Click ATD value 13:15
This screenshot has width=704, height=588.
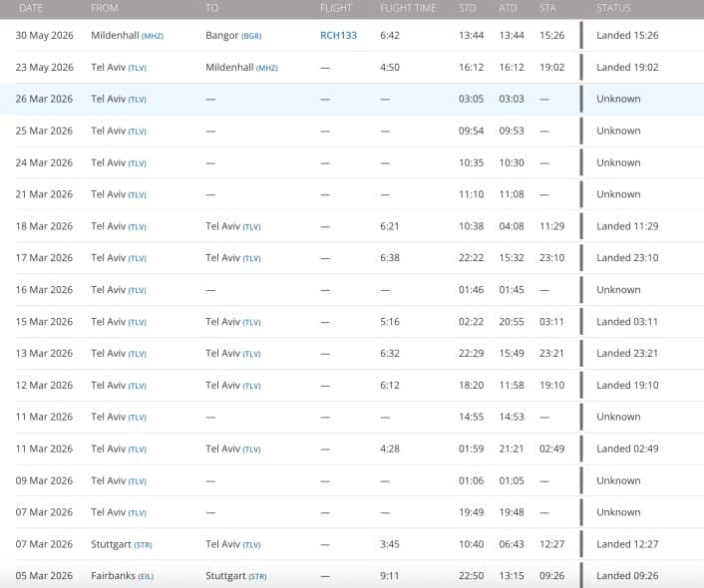[x=512, y=576]
